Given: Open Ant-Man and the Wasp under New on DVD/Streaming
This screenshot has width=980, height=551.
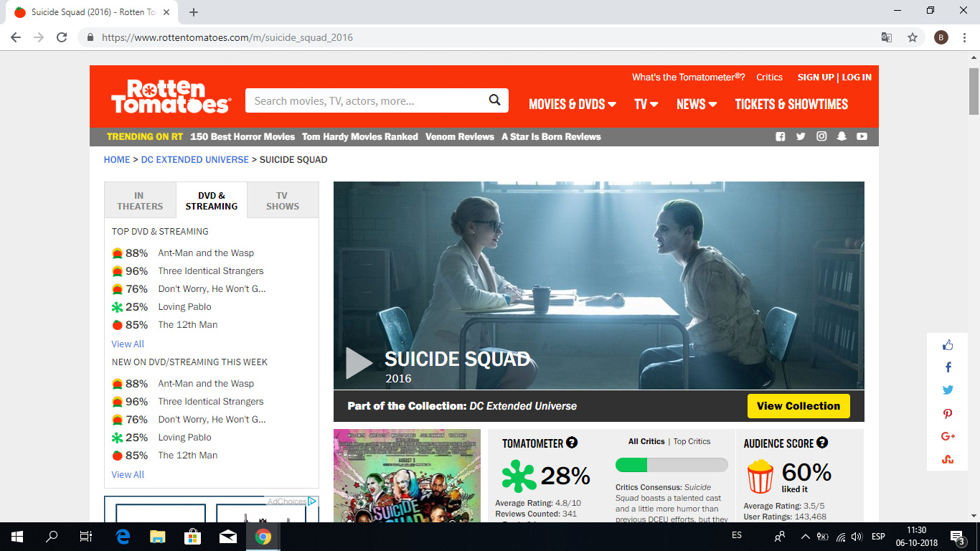Looking at the screenshot, I should click(x=206, y=384).
